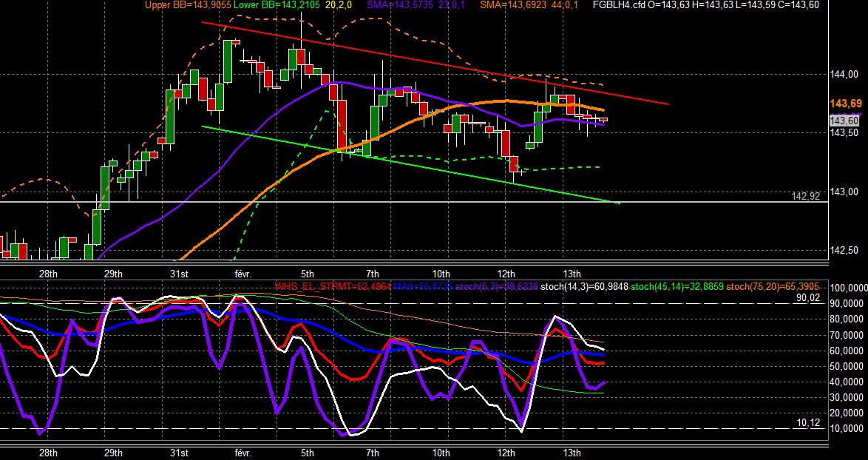Click 12th on the stochastic panel date axis
Viewport: 868px width, 460px height.
(506, 453)
